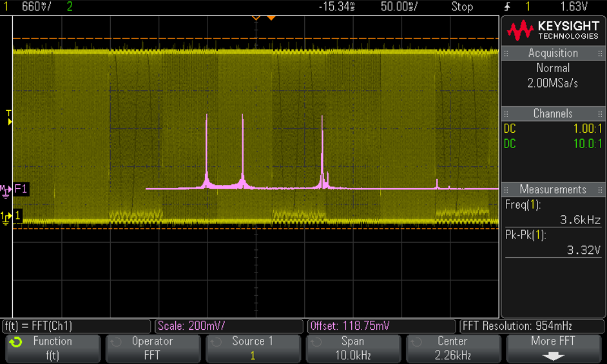Screen dimensions: 607x364
Task: Click the yellow DC 1.00:1 channel row
Action: [x=553, y=129]
